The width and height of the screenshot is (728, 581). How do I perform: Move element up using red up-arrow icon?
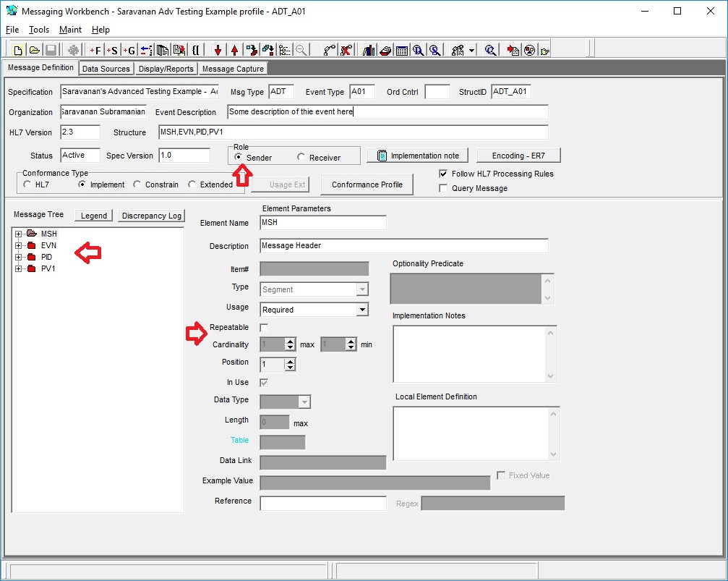tap(235, 49)
